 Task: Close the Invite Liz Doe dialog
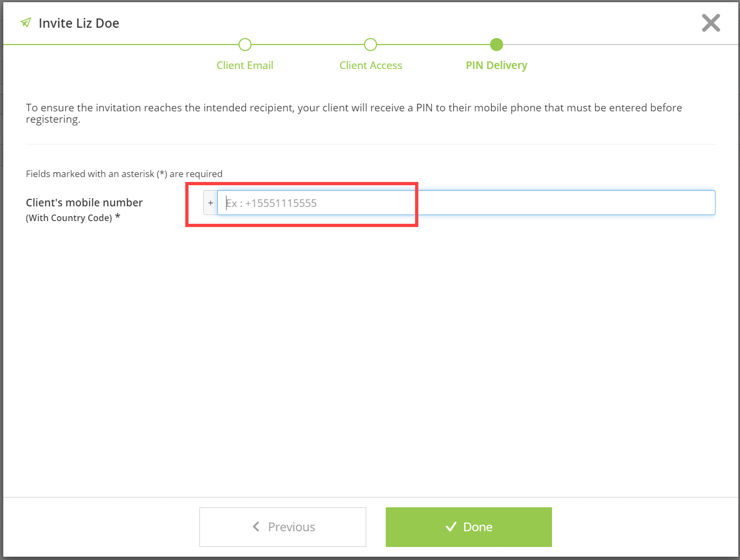(711, 23)
